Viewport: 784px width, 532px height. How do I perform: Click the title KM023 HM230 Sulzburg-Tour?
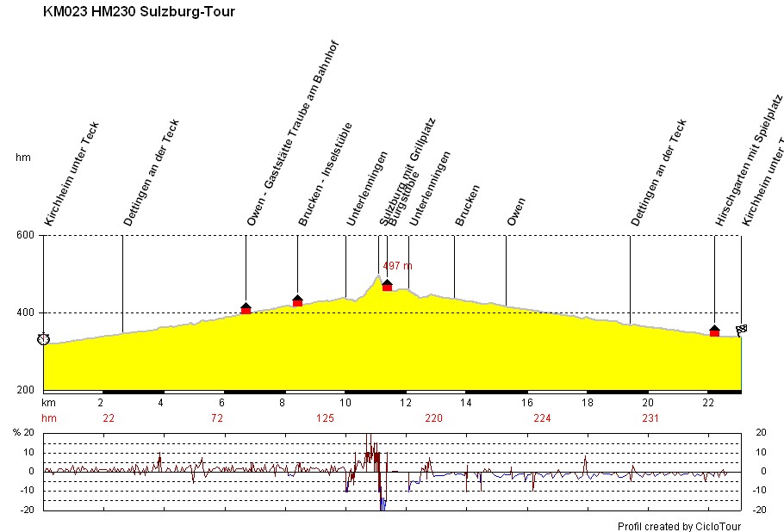click(139, 11)
